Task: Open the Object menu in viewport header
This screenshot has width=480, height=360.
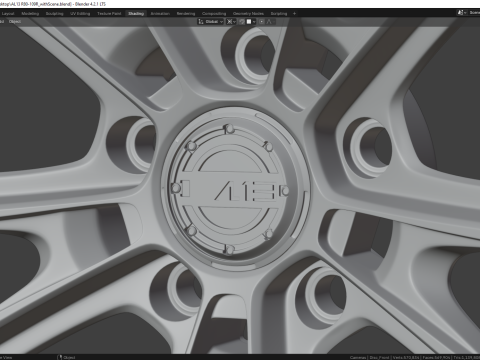Action: [15, 22]
